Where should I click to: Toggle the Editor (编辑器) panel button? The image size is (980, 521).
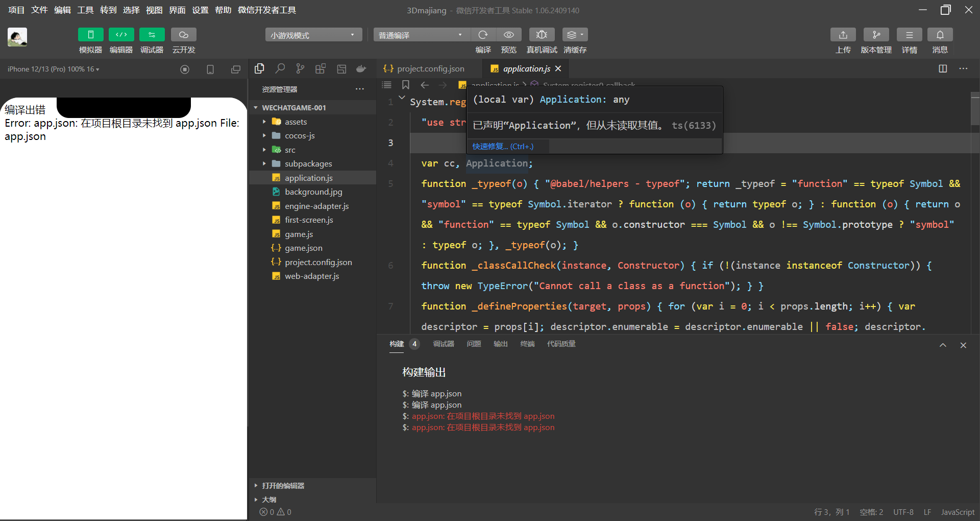tap(121, 35)
